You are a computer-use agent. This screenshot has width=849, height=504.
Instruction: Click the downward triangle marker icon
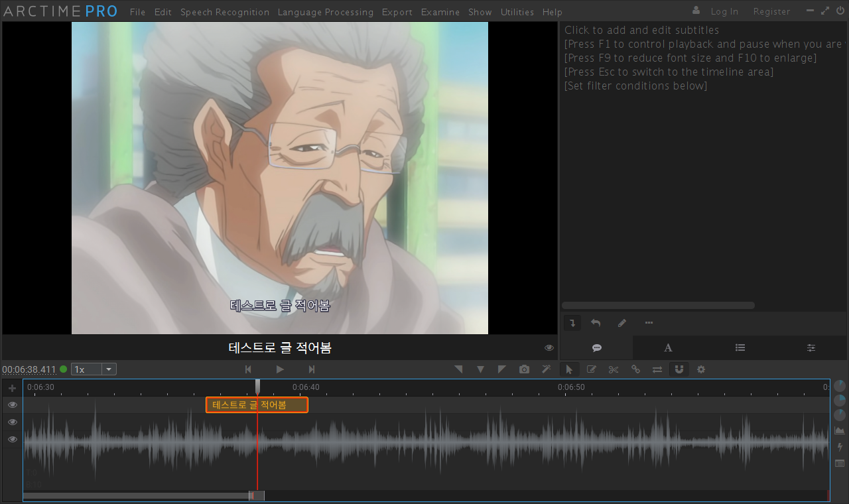tap(480, 369)
